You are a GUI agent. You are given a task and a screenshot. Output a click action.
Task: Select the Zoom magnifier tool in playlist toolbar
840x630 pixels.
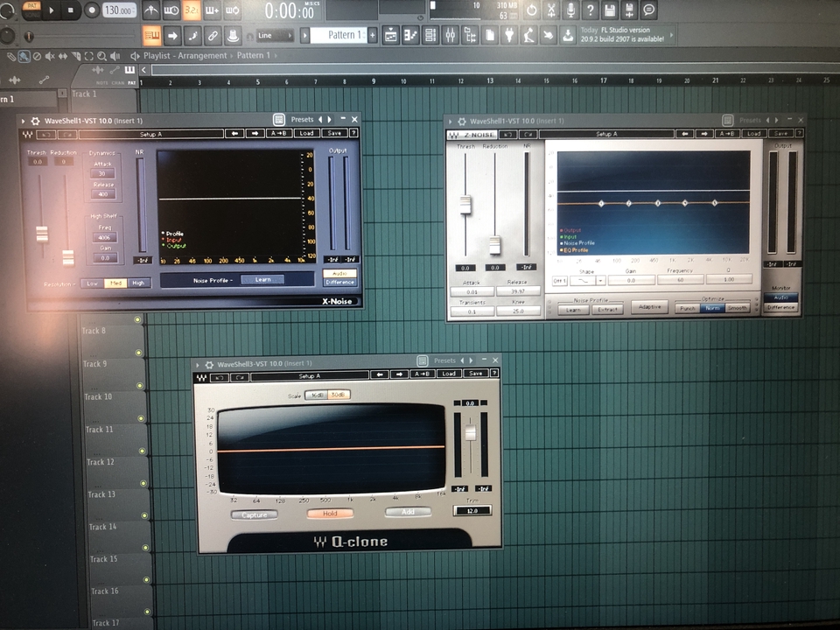click(101, 56)
